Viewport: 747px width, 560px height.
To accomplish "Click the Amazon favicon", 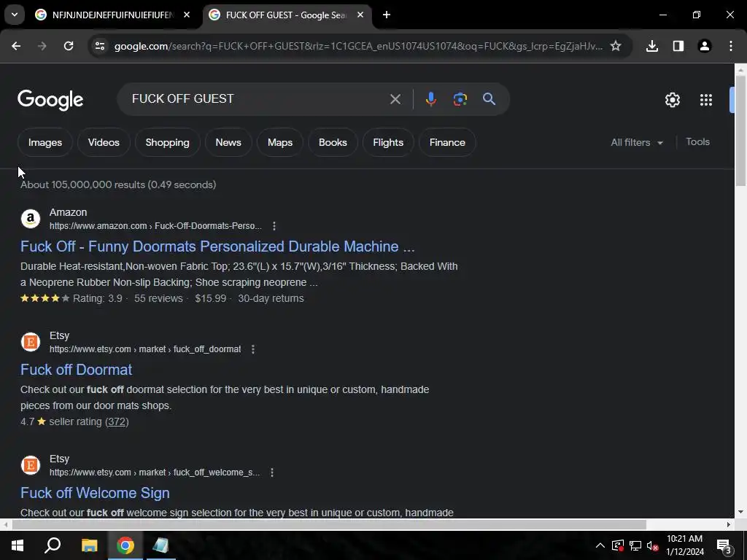I will coord(31,219).
